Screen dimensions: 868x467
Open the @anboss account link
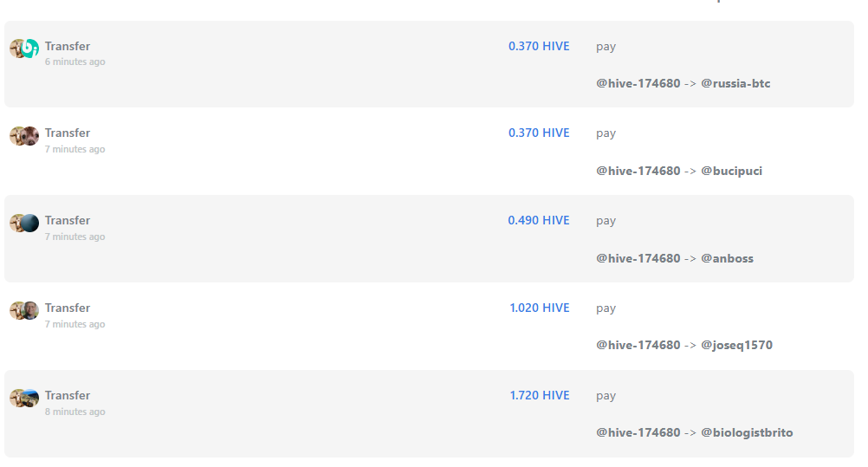click(727, 259)
